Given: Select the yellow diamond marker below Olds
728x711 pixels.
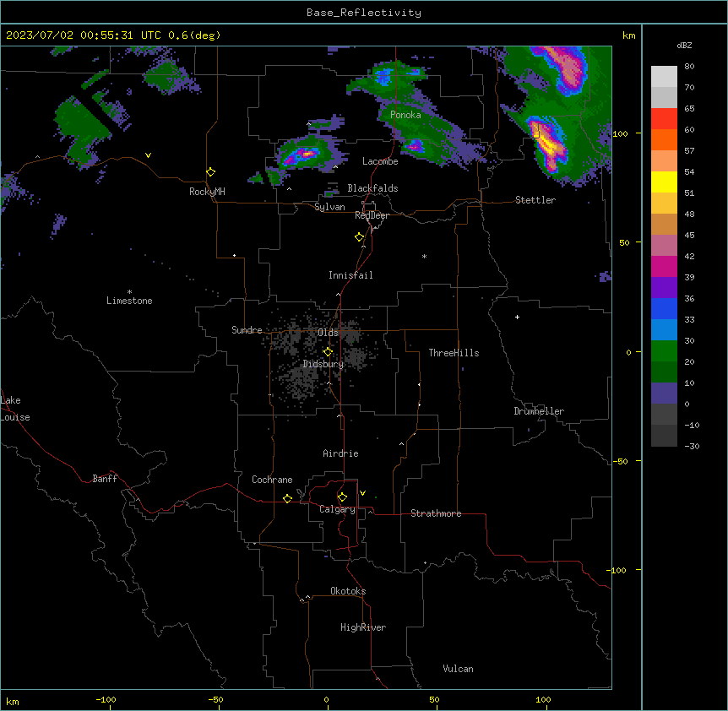Looking at the screenshot, I should click(x=328, y=352).
